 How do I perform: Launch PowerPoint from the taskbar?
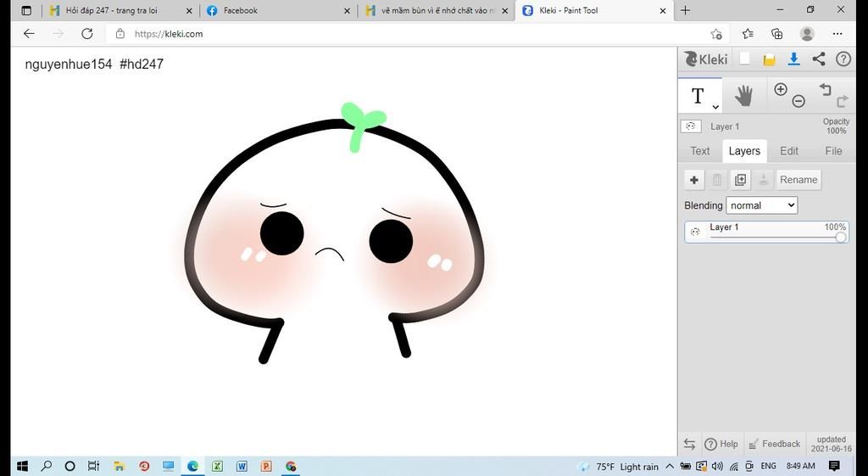(266, 466)
